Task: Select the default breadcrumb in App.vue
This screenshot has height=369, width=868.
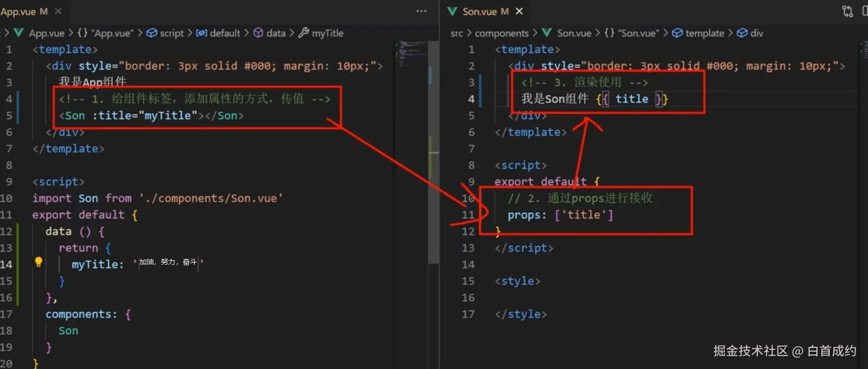Action: pos(225,33)
